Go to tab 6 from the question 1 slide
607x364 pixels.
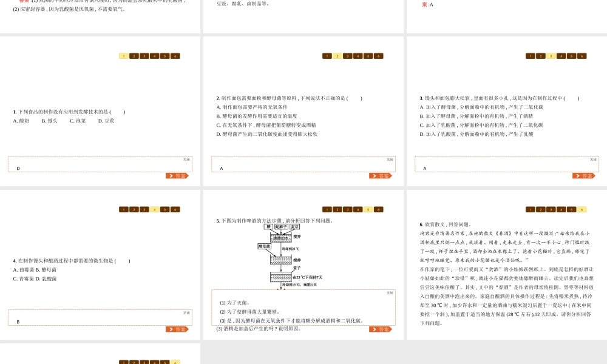175,56
